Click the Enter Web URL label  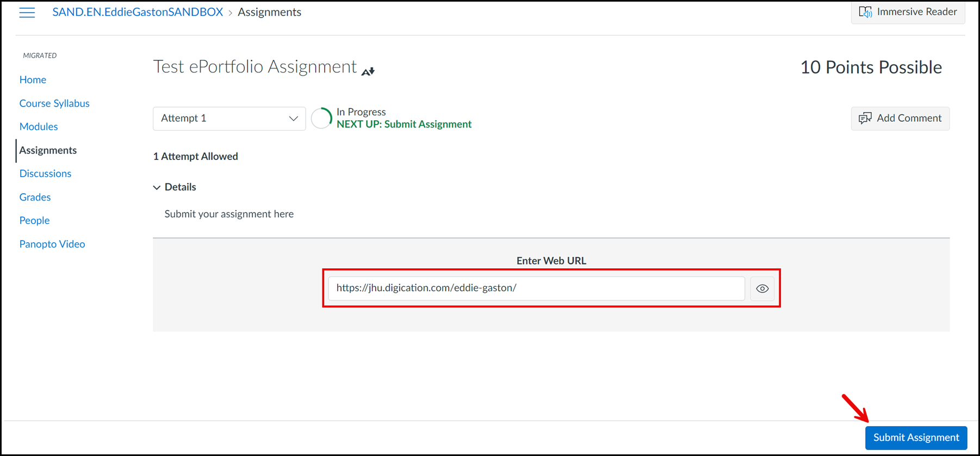point(551,261)
